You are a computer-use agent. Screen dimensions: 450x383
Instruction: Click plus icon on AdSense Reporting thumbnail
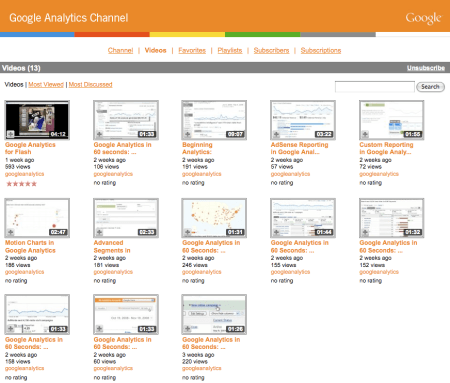(276, 134)
